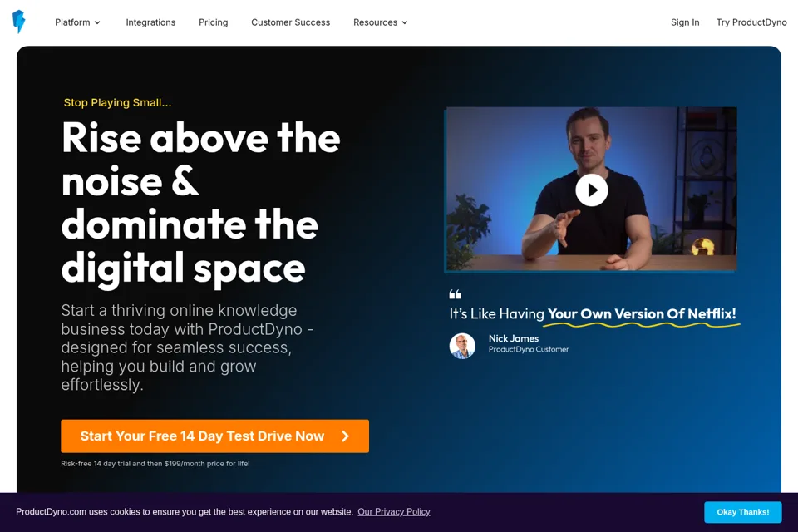The height and width of the screenshot is (532, 798).
Task: Open the Integrations page
Action: [150, 22]
